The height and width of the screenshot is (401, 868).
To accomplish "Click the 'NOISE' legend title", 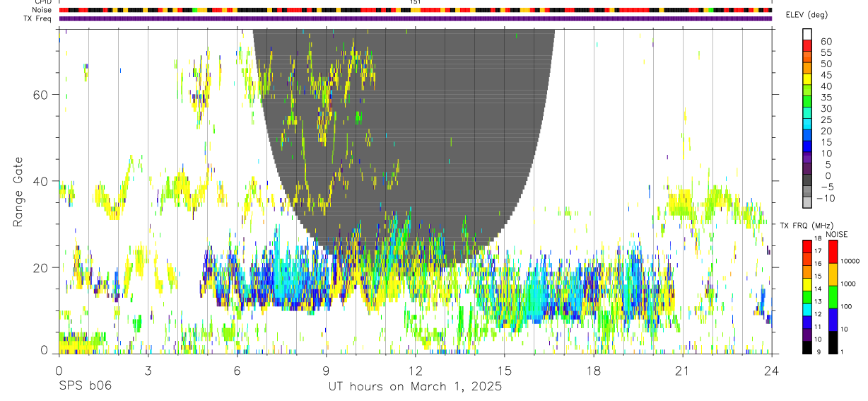I will [x=836, y=234].
